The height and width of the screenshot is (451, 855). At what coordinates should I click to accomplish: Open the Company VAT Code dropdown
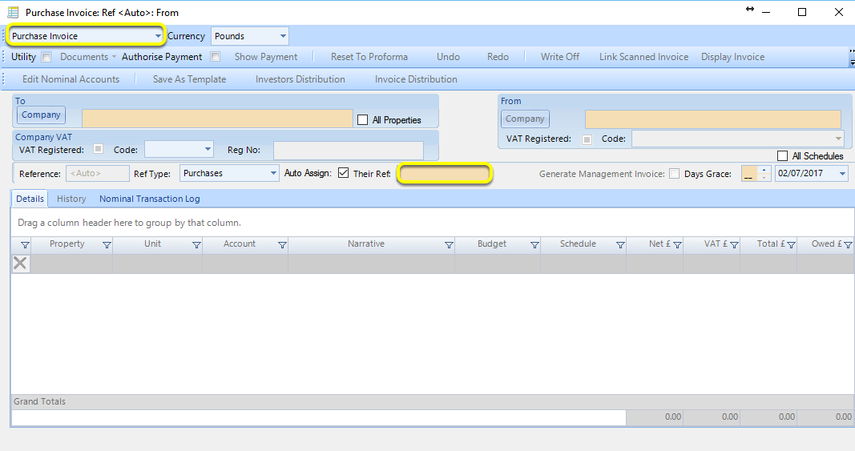(x=208, y=149)
